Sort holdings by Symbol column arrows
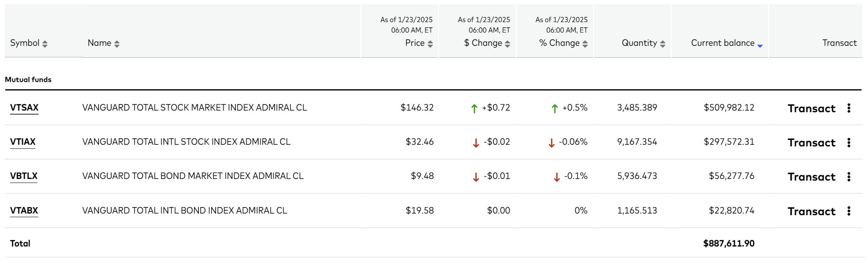The width and height of the screenshot is (868, 263). coord(45,44)
